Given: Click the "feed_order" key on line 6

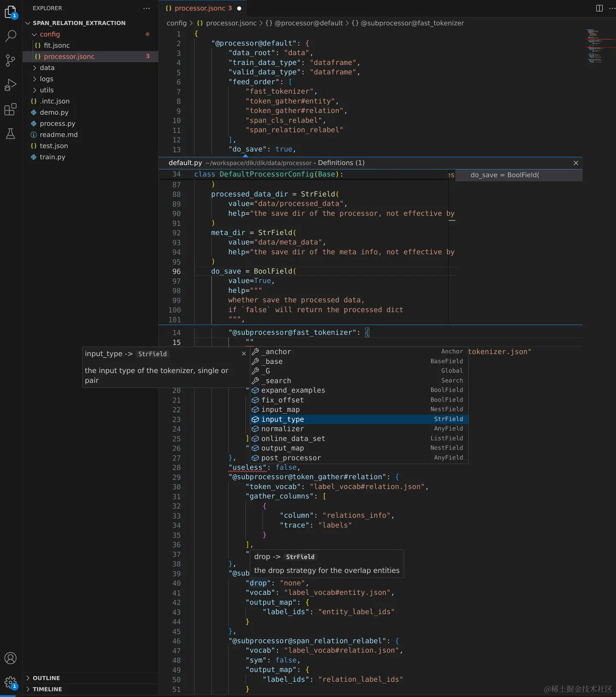Looking at the screenshot, I should pos(254,82).
